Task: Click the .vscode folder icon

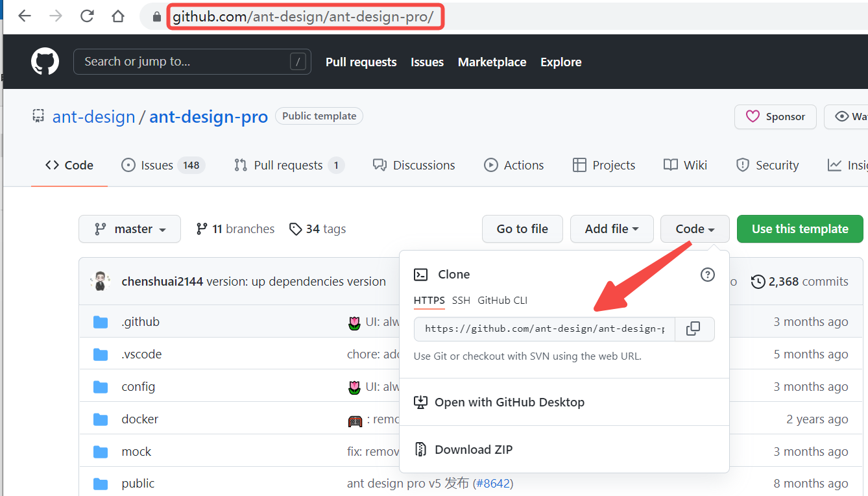Action: pos(101,354)
